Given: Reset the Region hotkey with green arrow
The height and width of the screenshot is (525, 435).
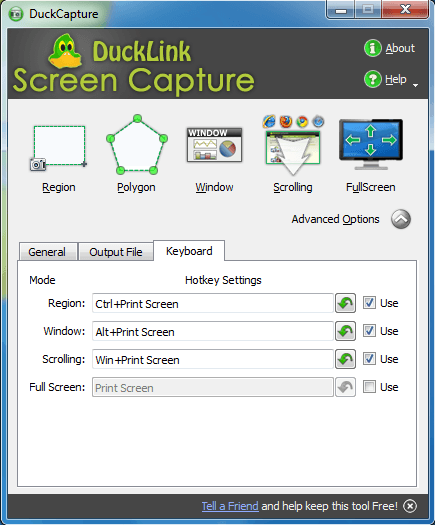Looking at the screenshot, I should click(346, 303).
